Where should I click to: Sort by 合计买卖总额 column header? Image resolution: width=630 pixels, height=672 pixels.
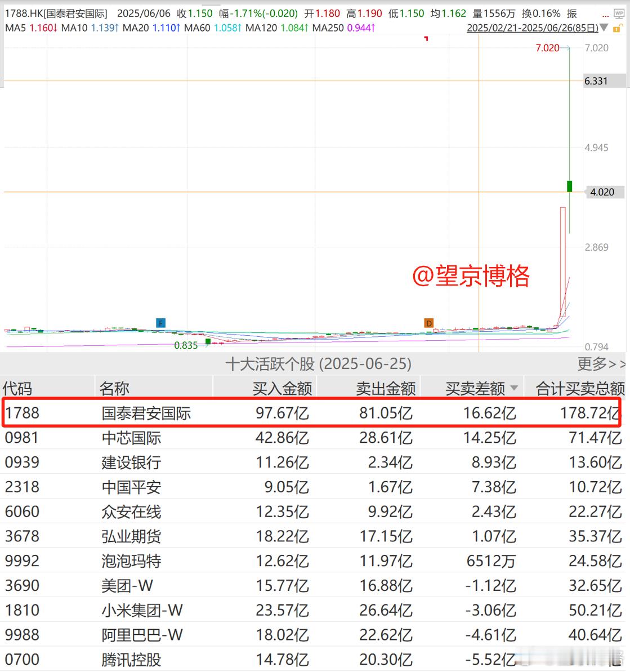(x=580, y=388)
